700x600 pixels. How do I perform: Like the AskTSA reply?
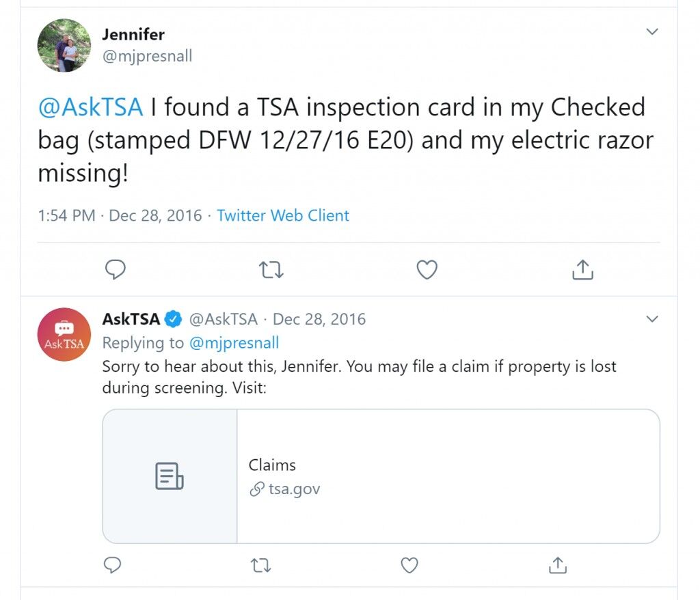point(409,565)
